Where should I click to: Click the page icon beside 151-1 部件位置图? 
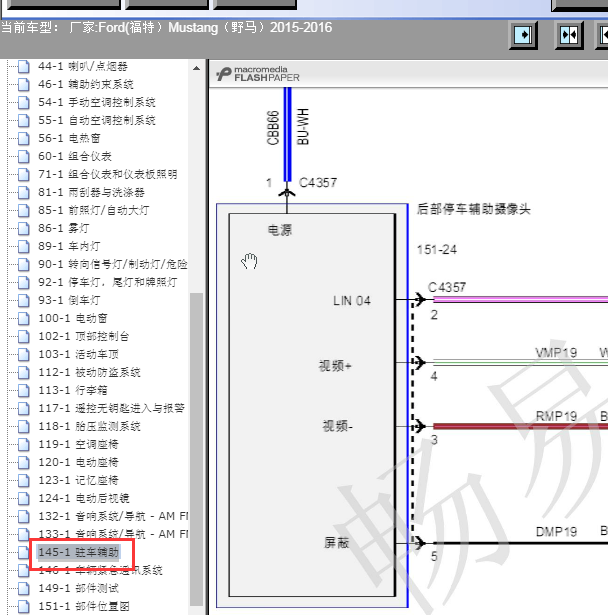point(24,606)
